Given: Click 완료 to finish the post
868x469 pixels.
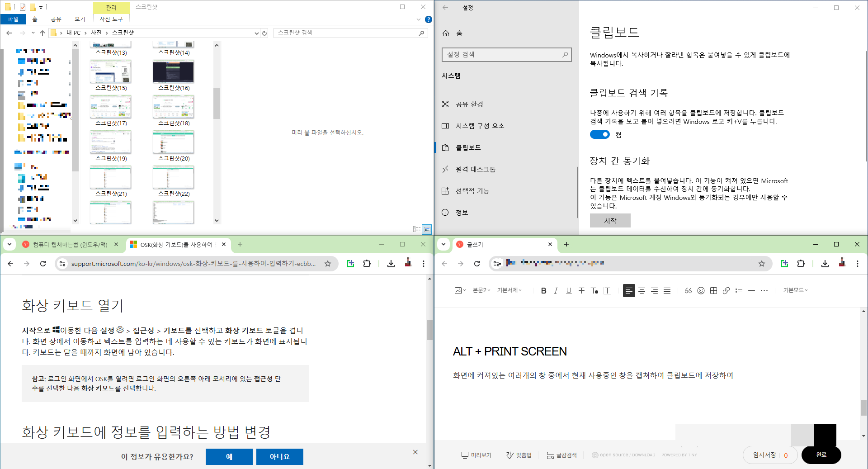Looking at the screenshot, I should [x=821, y=455].
